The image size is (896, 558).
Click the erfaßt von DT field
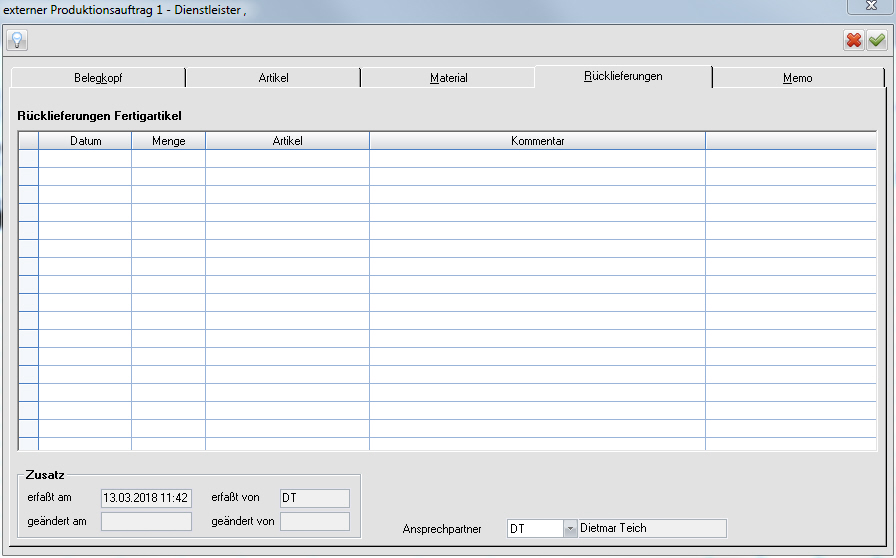coord(315,498)
